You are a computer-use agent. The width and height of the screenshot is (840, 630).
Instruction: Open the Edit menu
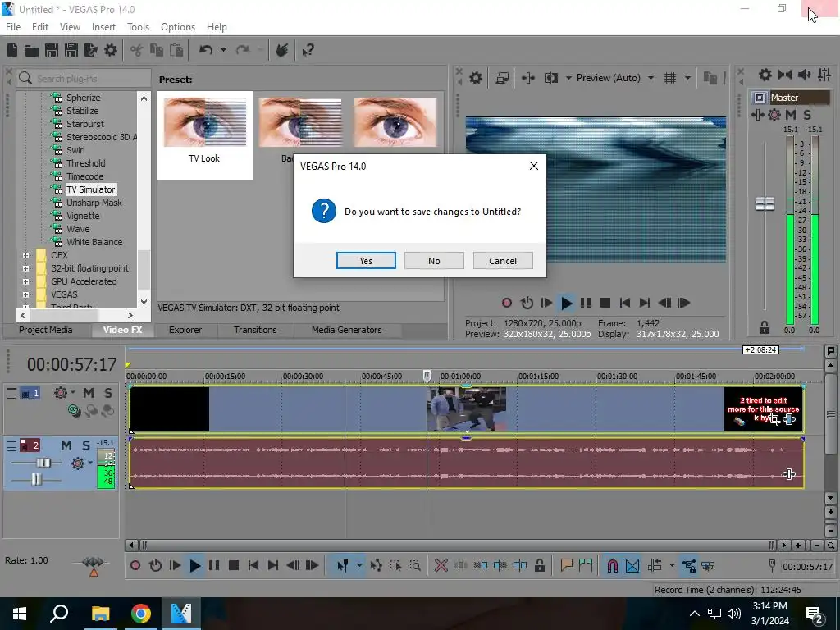tap(39, 27)
